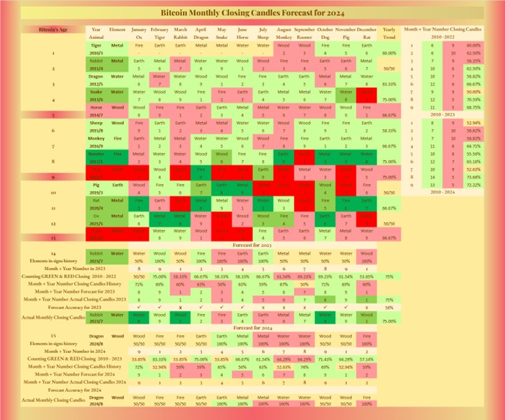Click the 2020/4 year cell
This screenshot has height=420, width=505.
(x=96, y=208)
